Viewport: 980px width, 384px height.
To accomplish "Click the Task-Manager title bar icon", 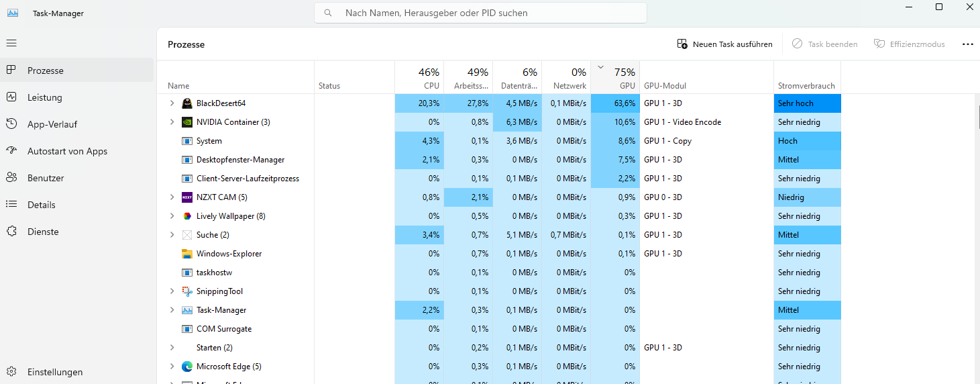I will coord(13,13).
